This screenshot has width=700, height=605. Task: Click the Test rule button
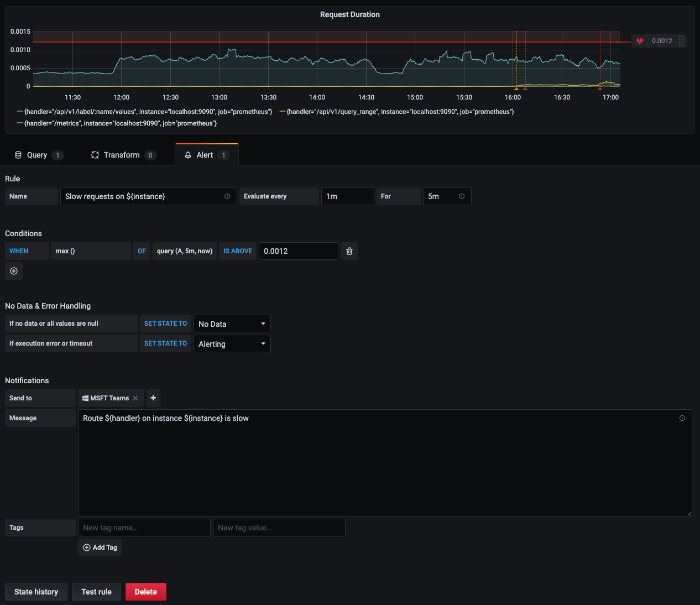[x=96, y=592]
